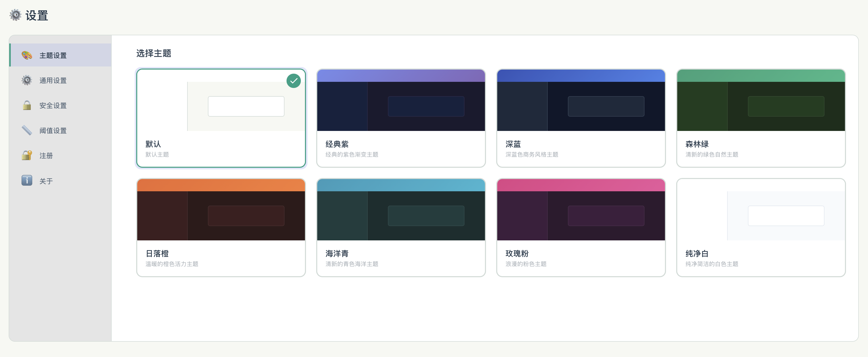
Task: Click description 清新的绿色自然主题
Action: 712,154
